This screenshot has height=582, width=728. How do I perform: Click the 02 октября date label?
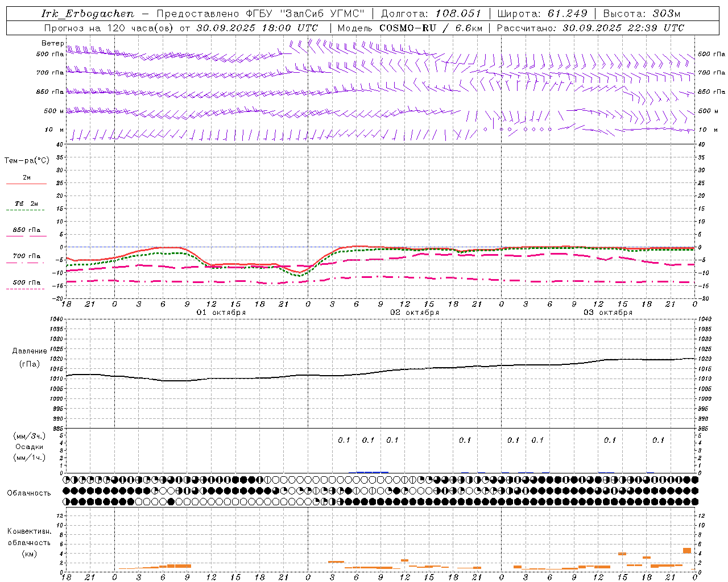coord(415,313)
